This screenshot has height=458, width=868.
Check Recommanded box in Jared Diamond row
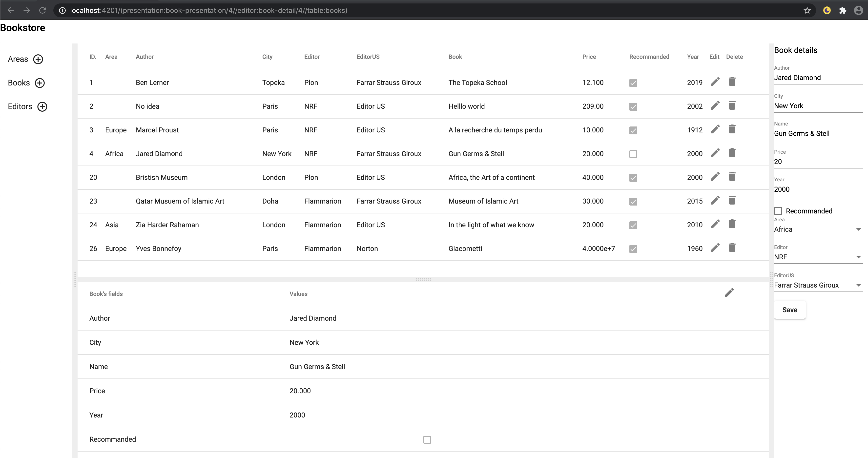coord(633,154)
